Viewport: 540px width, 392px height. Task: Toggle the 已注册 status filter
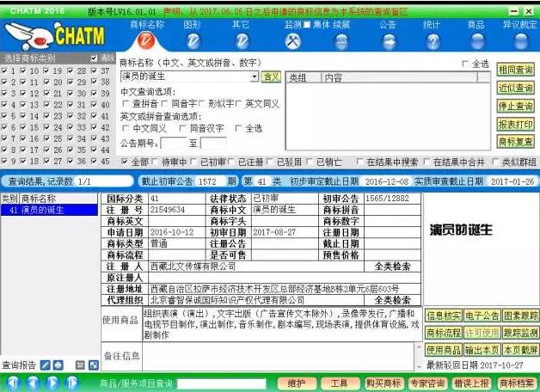[231, 162]
